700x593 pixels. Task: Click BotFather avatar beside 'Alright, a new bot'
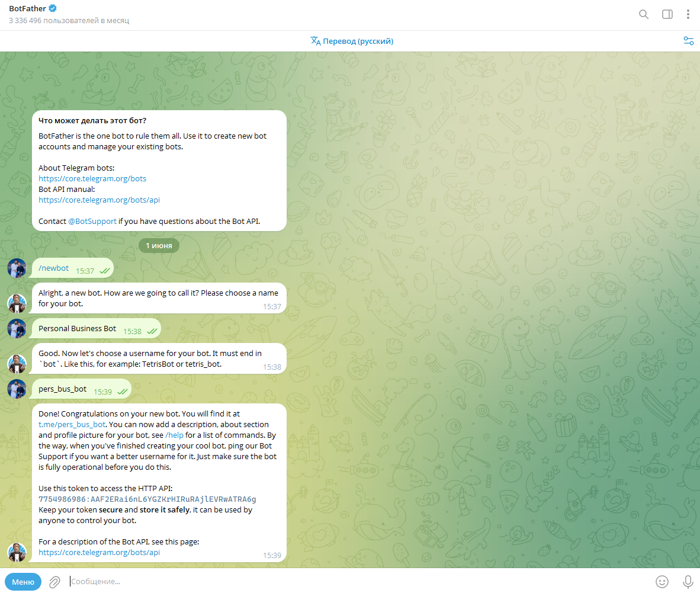[17, 304]
